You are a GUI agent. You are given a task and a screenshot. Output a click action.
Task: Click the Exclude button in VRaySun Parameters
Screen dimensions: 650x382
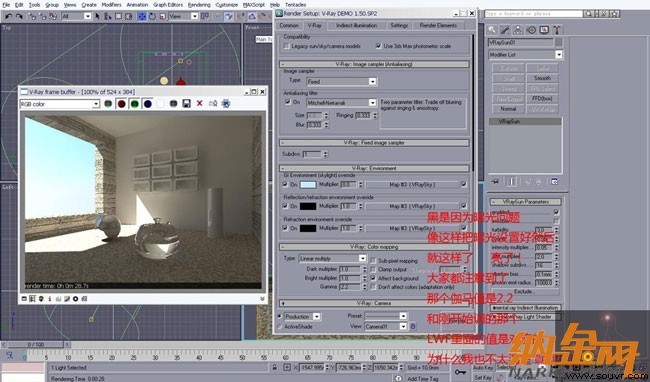(x=524, y=291)
